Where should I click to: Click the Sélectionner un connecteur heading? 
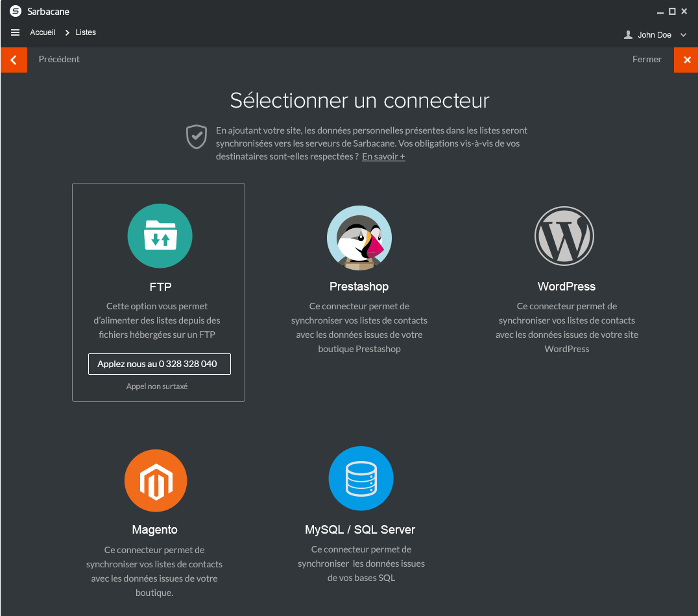tap(359, 101)
